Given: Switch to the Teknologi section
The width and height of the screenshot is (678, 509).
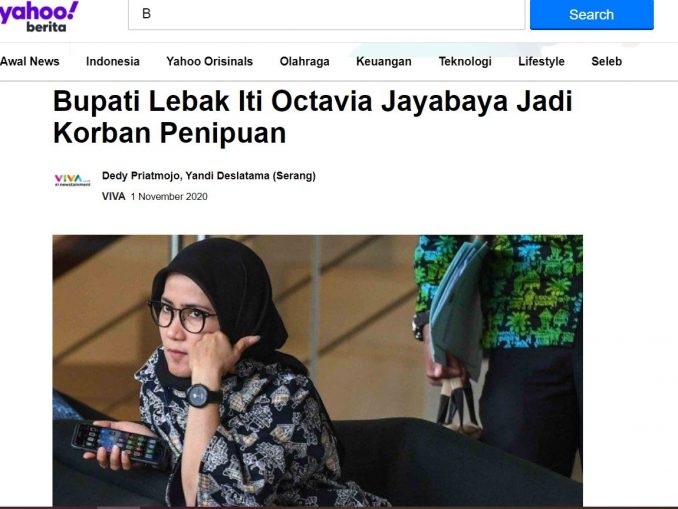Looking at the screenshot, I should click(465, 61).
